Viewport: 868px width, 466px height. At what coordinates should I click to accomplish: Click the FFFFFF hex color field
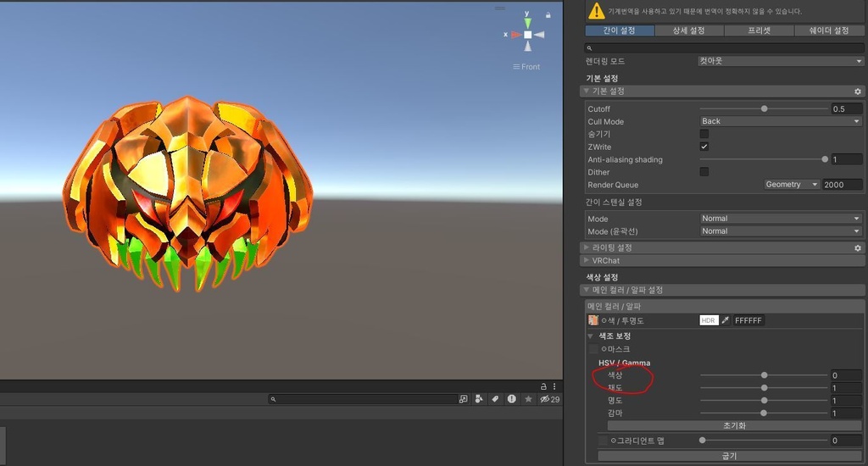(x=748, y=320)
